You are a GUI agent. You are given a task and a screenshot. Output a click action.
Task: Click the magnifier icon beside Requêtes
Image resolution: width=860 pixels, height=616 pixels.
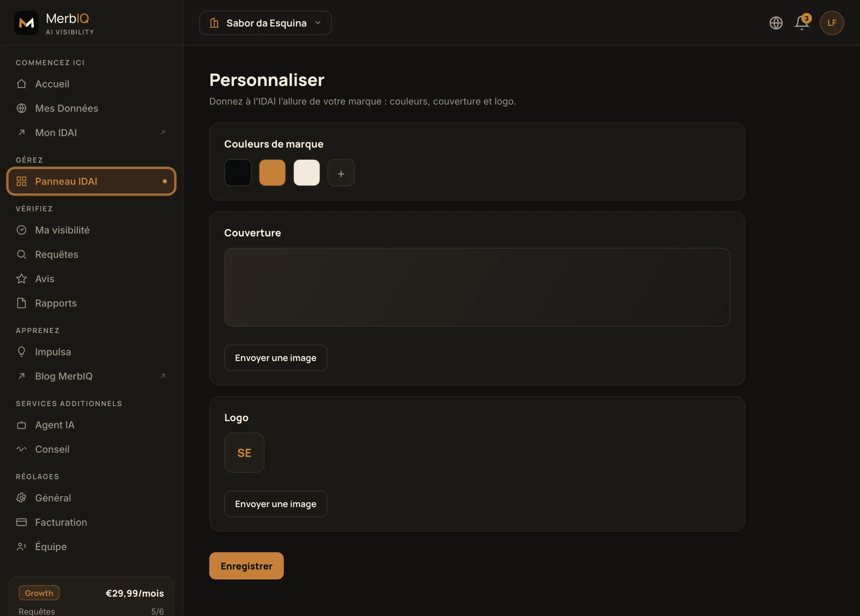coord(21,254)
